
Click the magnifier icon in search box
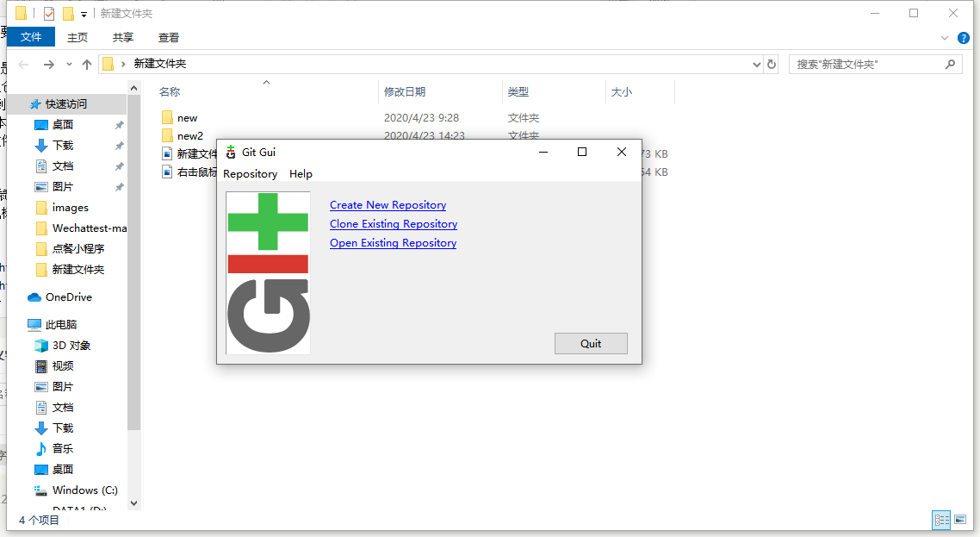950,65
